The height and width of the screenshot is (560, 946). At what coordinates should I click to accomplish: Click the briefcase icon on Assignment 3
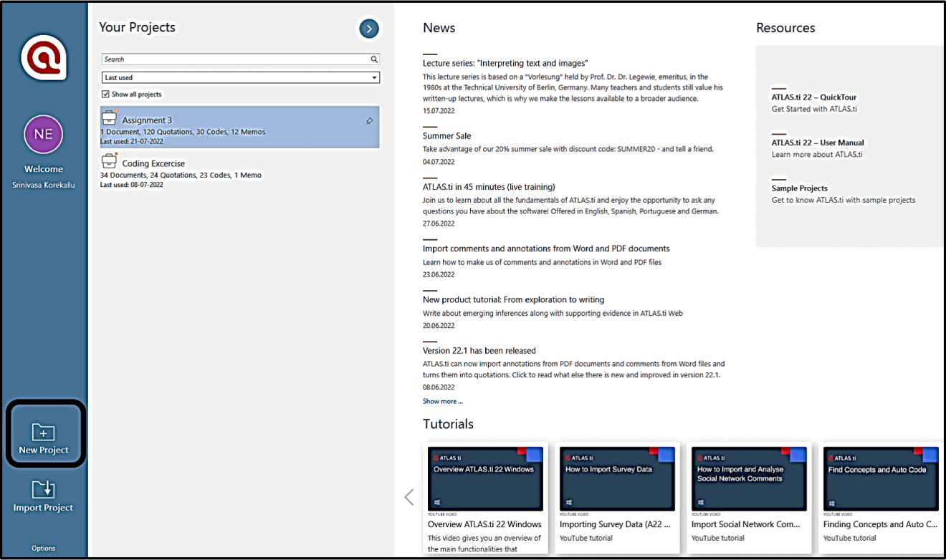pyautogui.click(x=111, y=116)
